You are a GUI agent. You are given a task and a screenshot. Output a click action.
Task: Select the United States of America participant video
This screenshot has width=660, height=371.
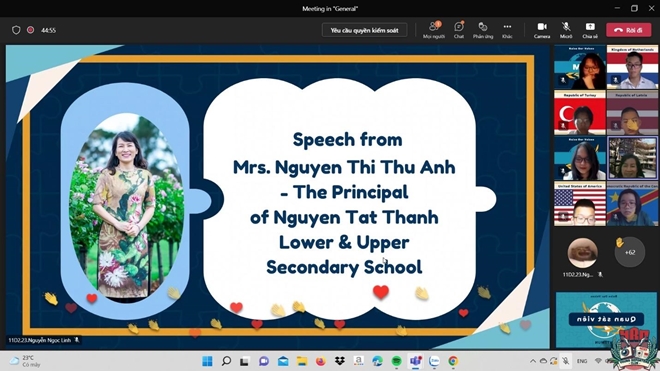pos(580,204)
